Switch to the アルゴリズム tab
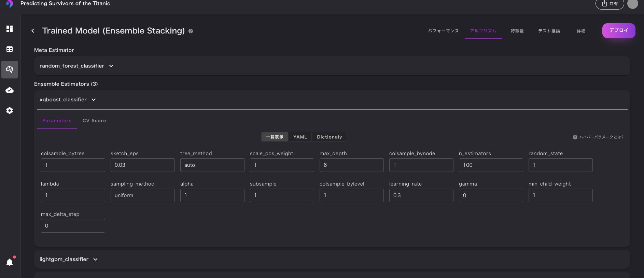The width and height of the screenshot is (644, 278). [483, 31]
